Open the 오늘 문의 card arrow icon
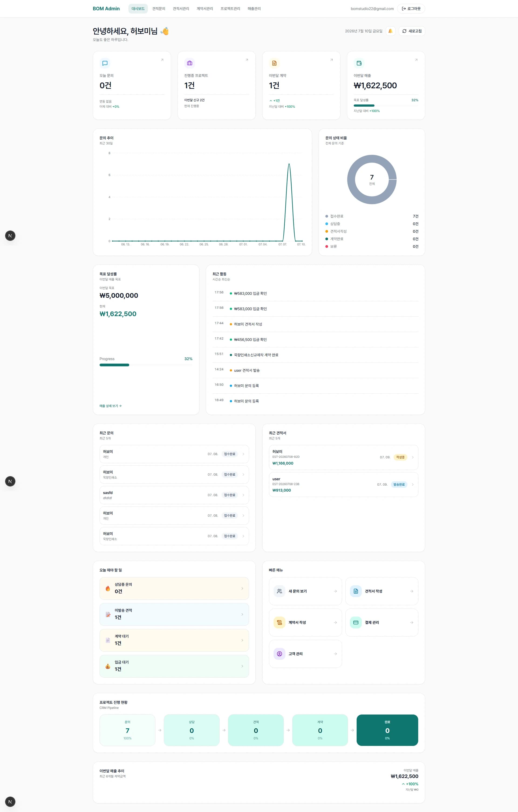The image size is (518, 812). (162, 60)
